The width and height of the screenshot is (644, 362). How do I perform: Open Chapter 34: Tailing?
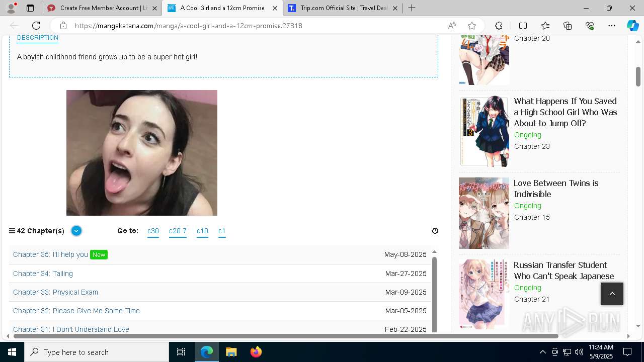click(43, 274)
